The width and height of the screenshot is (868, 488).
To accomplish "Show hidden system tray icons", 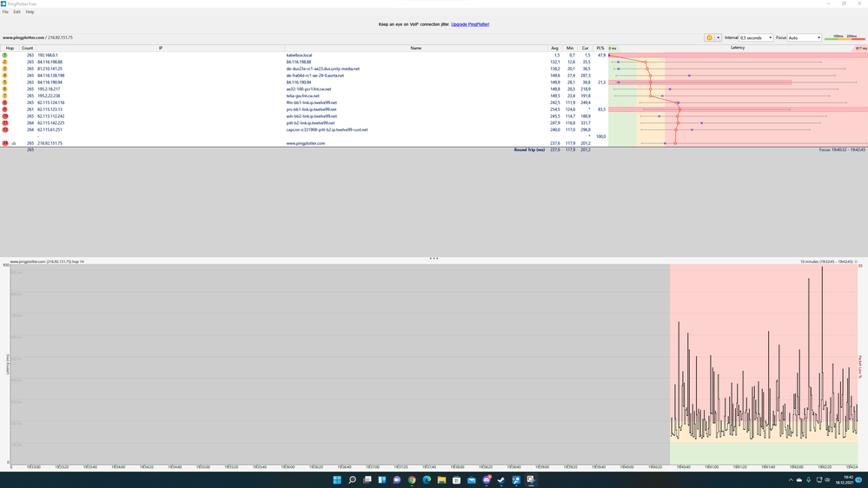I will 791,479.
